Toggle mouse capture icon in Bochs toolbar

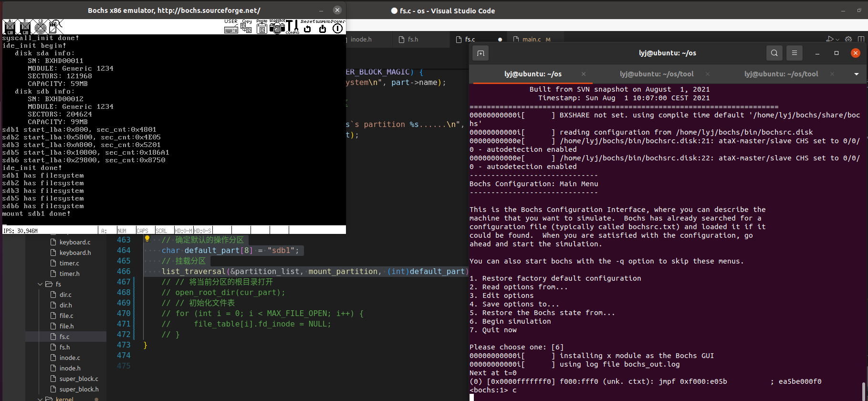(x=56, y=27)
